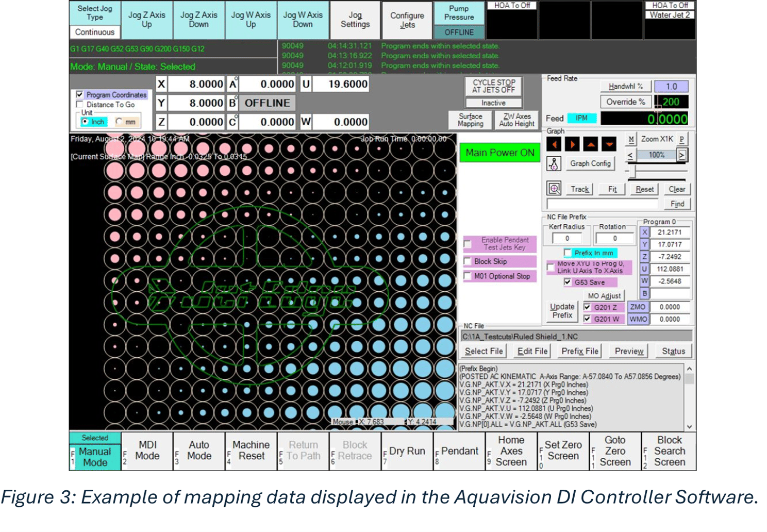Click the Program 0 Y axis button

644,244
